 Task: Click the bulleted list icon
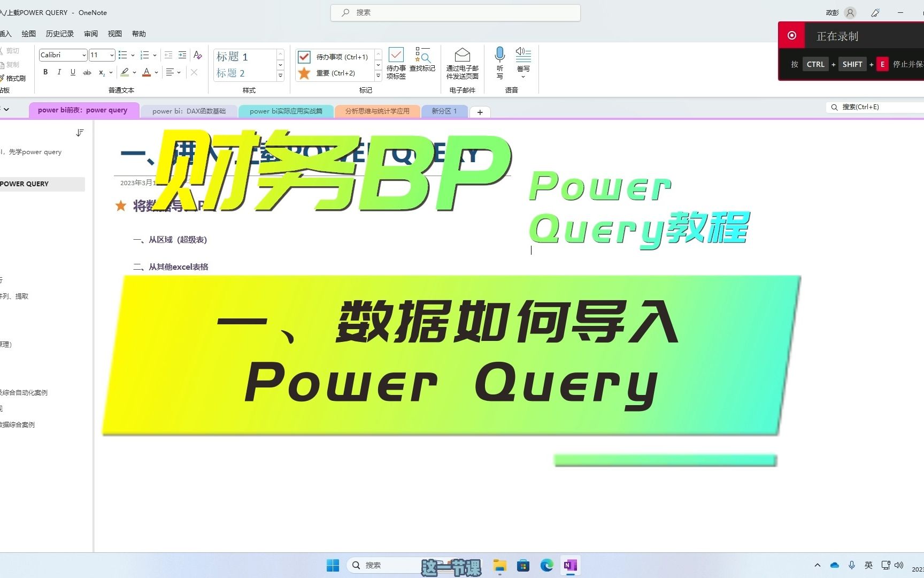pyautogui.click(x=122, y=55)
